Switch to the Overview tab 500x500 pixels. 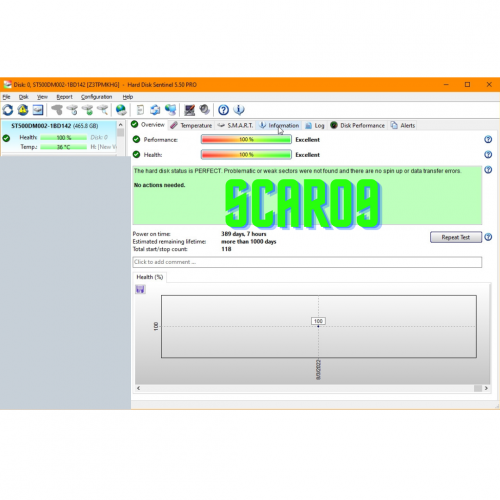click(x=148, y=125)
